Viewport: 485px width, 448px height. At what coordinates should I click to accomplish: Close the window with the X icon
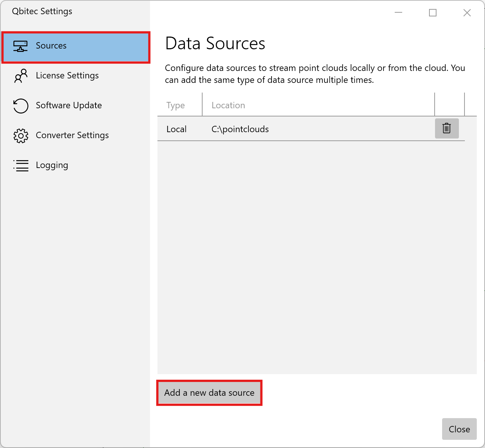pyautogui.click(x=467, y=13)
